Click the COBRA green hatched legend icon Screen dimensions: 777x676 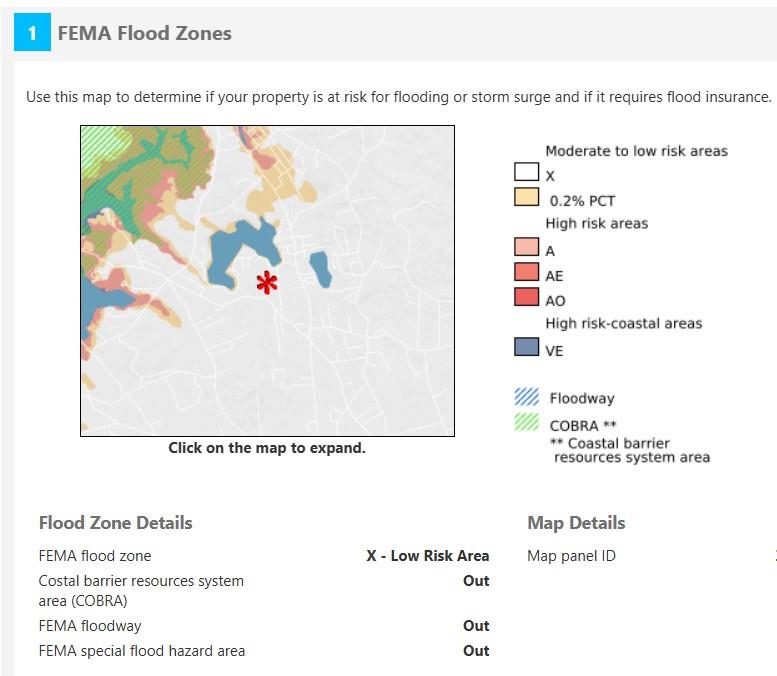pos(527,423)
